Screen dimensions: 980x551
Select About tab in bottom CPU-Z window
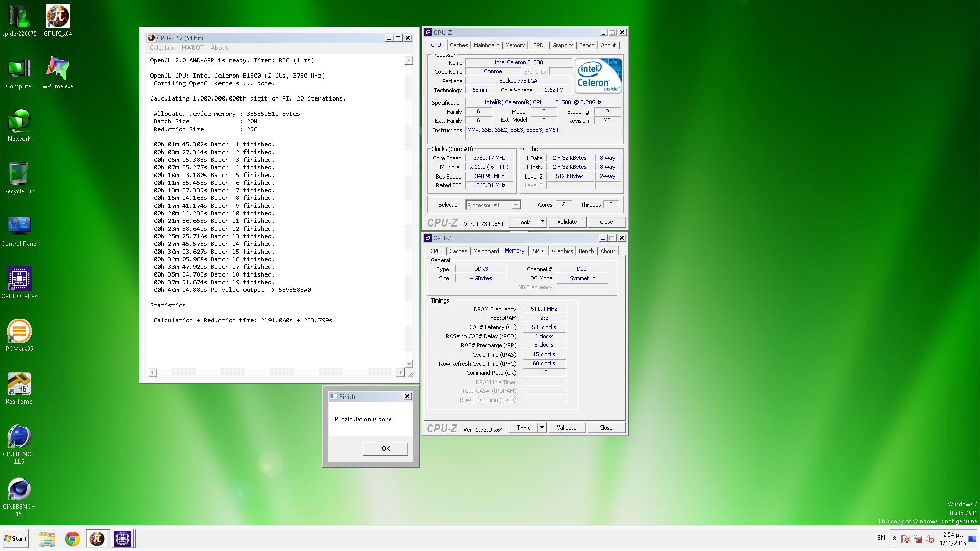[x=608, y=251]
